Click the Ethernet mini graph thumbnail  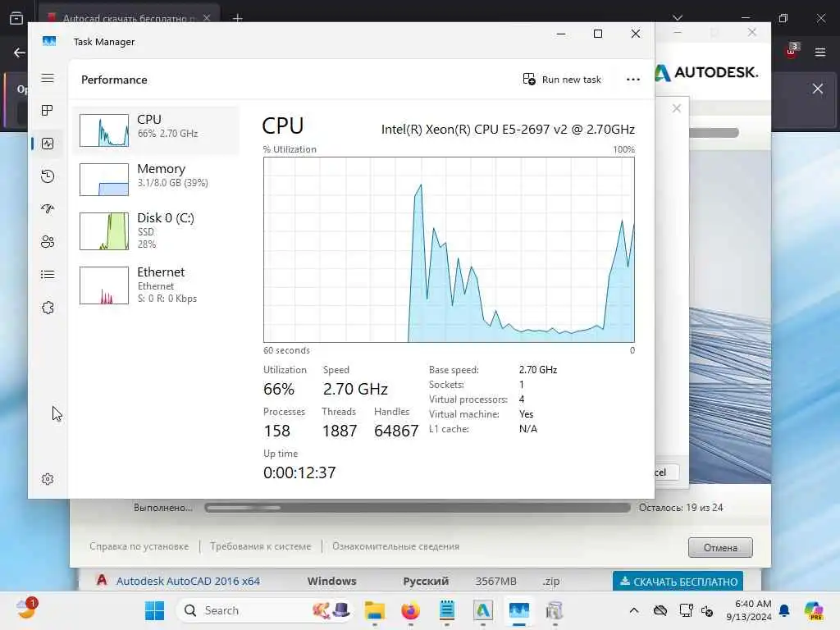point(104,285)
